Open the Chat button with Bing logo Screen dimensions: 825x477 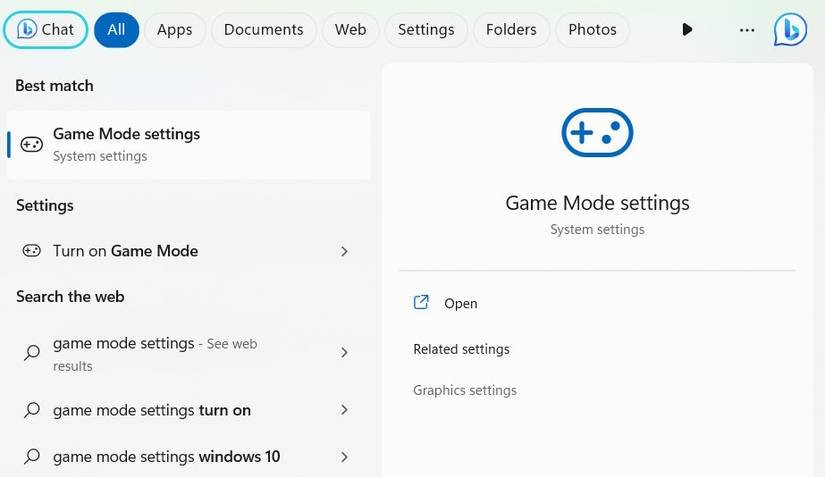(x=46, y=30)
